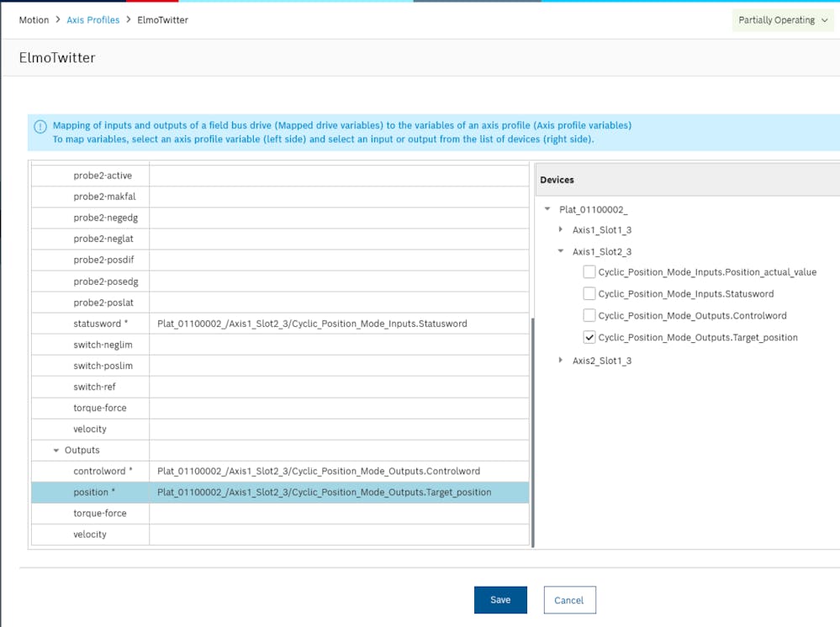Collapse the Outputs group arrow
Image resolution: width=840 pixels, height=627 pixels.
(x=55, y=450)
